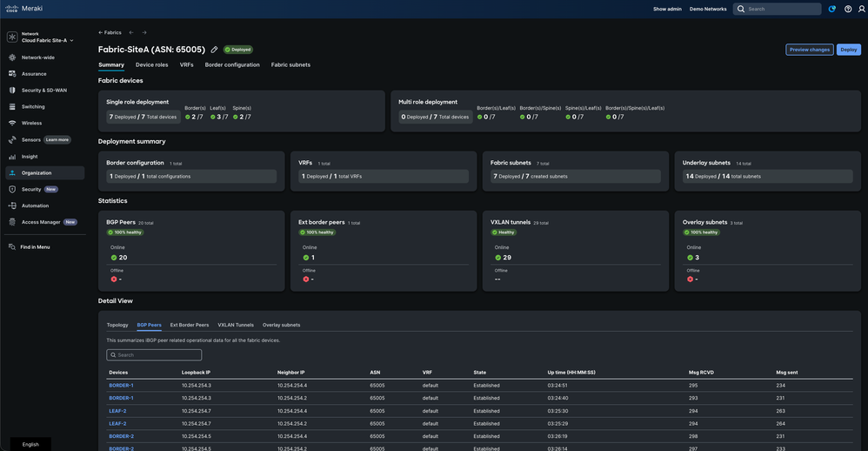
Task: Click the blue assistant icon in header
Action: tap(832, 9)
